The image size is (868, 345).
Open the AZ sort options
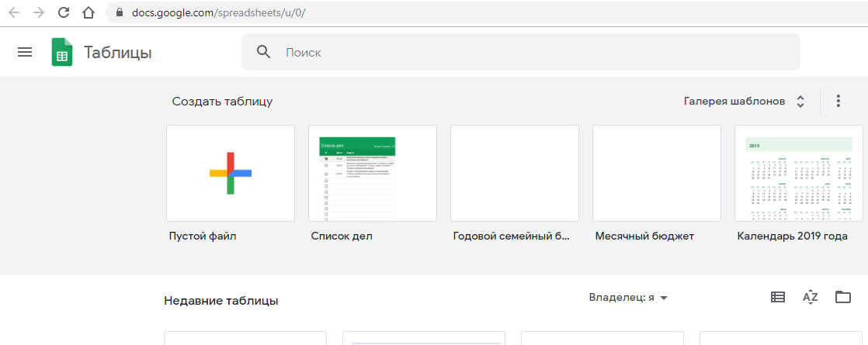(x=810, y=297)
